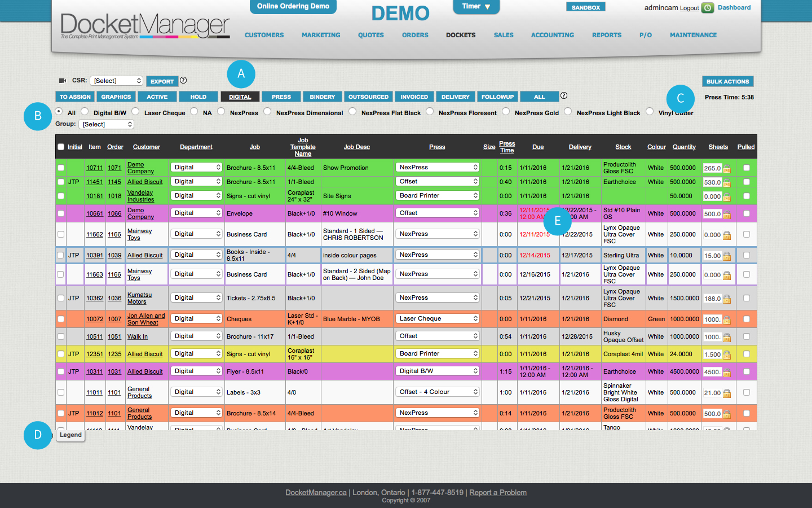The height and width of the screenshot is (508, 812).
Task: Click the SANDBOX badge in the header
Action: (585, 6)
